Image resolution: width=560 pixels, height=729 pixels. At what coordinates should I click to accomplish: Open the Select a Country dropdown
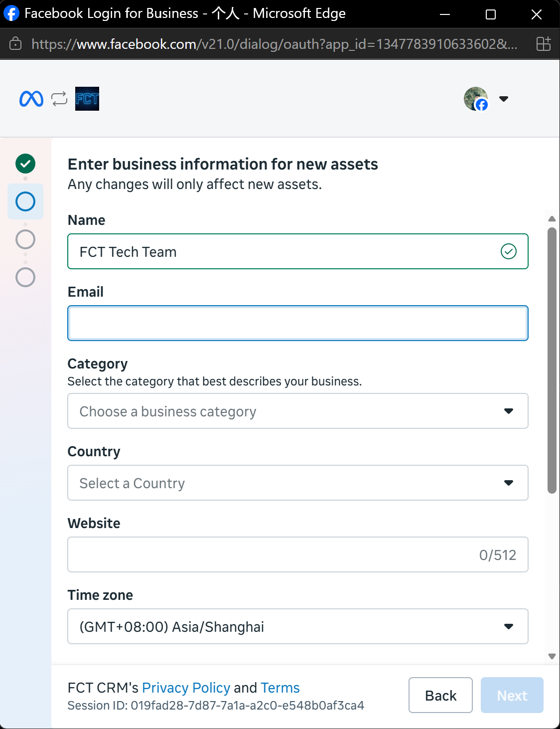click(x=298, y=483)
